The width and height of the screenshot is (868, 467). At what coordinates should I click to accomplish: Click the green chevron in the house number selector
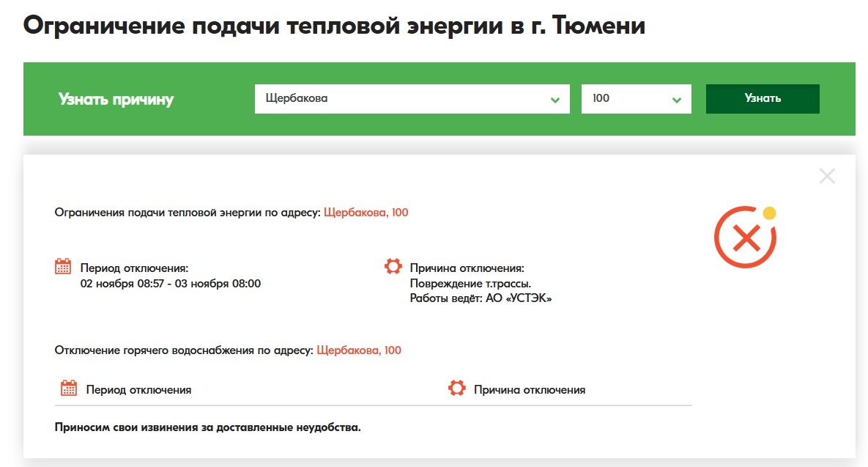pyautogui.click(x=677, y=100)
